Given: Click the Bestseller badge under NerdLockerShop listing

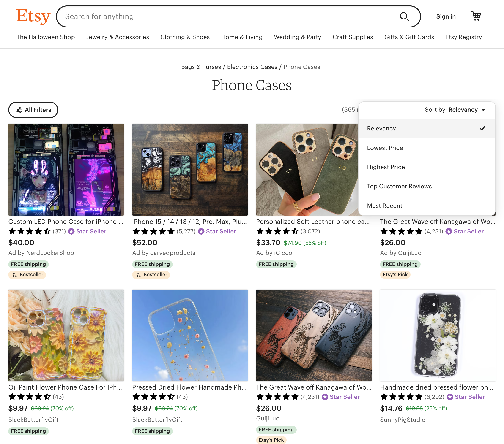Looking at the screenshot, I should pos(27,274).
